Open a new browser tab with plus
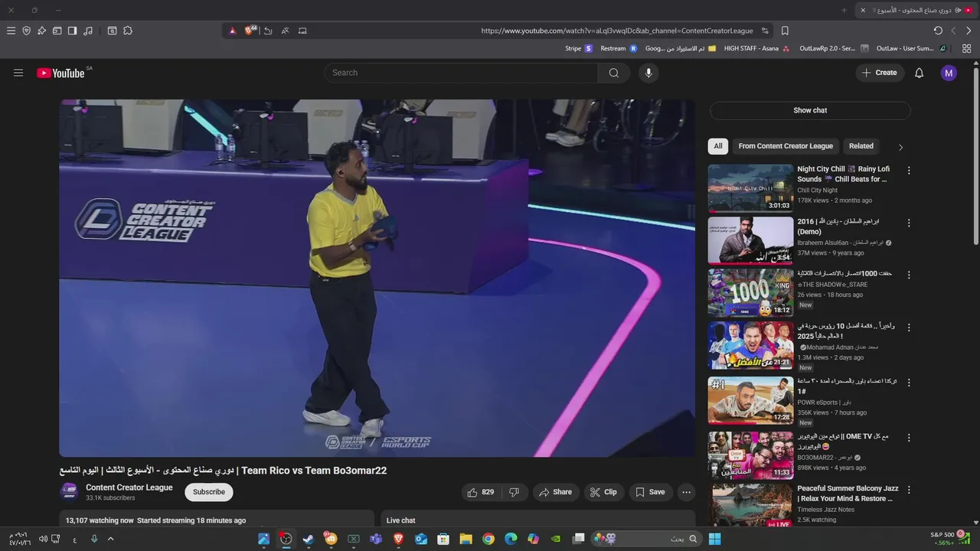Image resolution: width=980 pixels, height=551 pixels. 844,10
